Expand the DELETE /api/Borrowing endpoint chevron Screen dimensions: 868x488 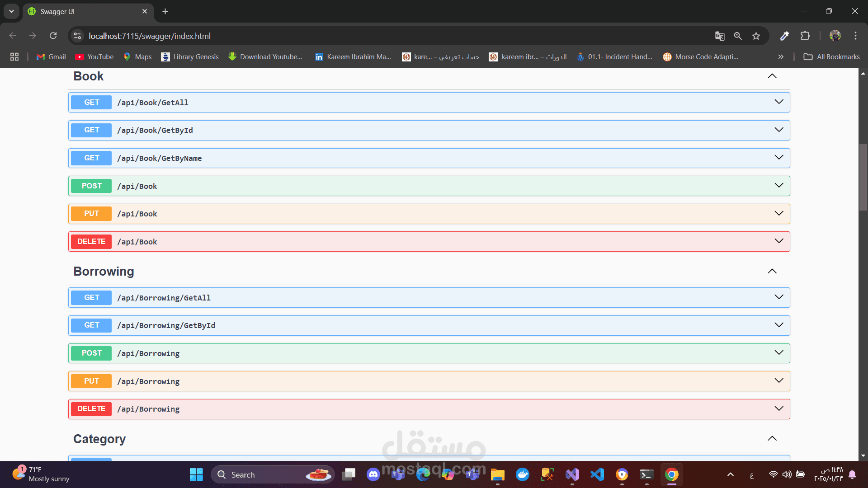pos(779,408)
